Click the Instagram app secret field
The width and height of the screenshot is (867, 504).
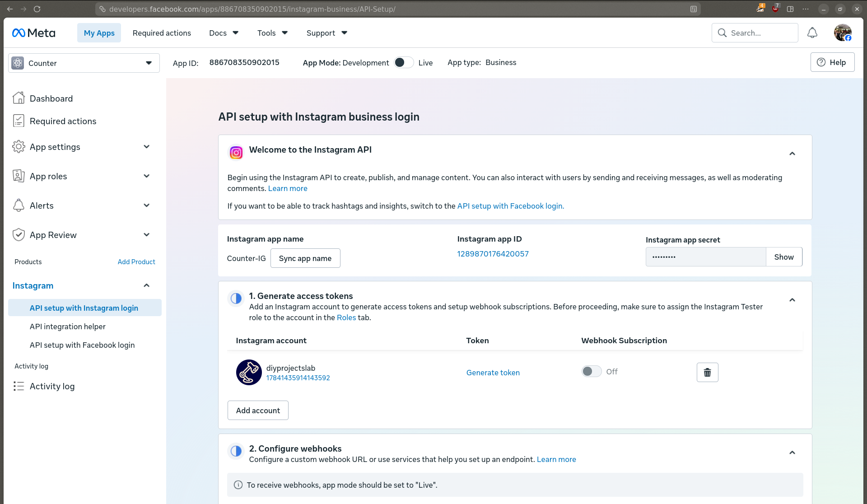tap(706, 257)
